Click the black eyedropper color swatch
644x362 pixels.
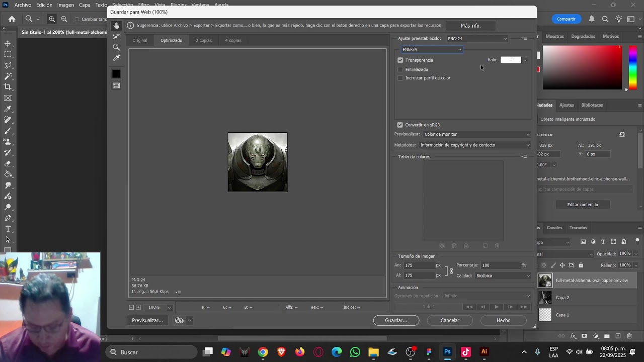tap(116, 74)
